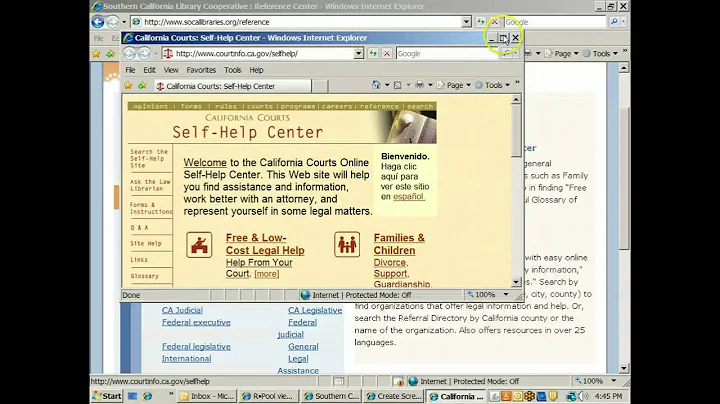Screen dimensions: 720x404
Task: Click Home icon in California Courts toolbar
Action: tap(376, 85)
